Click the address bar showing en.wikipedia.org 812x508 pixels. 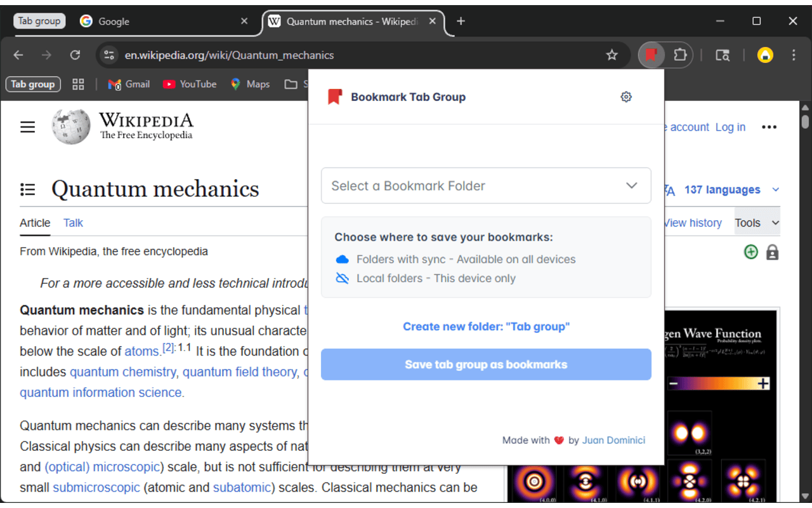(x=228, y=55)
